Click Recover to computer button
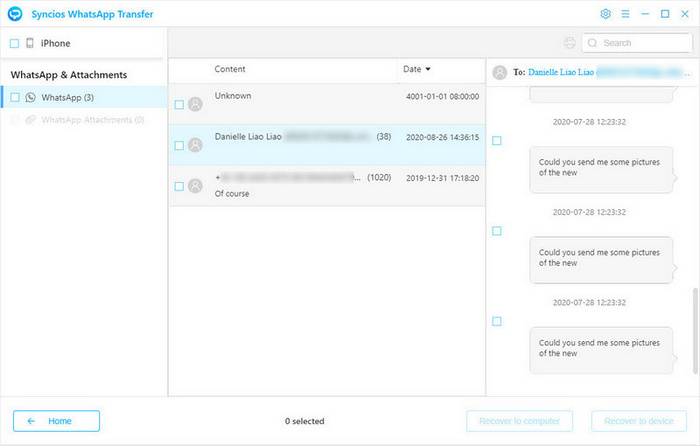The height and width of the screenshot is (446, 700). coord(519,421)
